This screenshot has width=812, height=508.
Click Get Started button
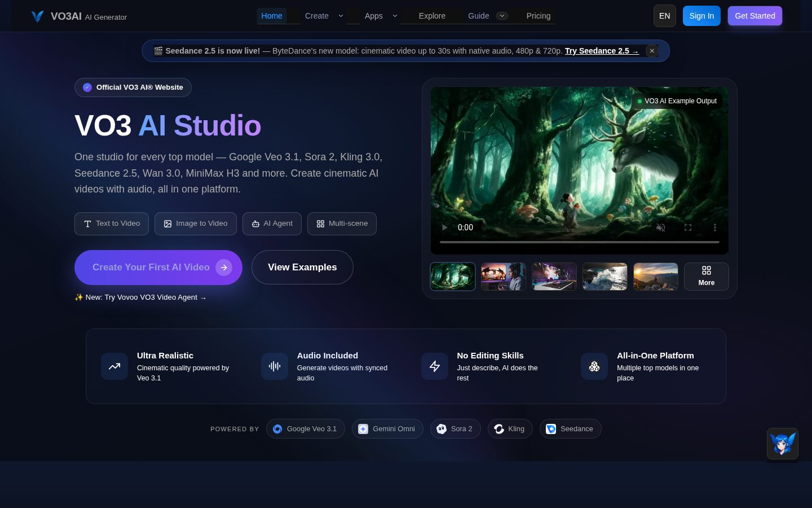[755, 16]
